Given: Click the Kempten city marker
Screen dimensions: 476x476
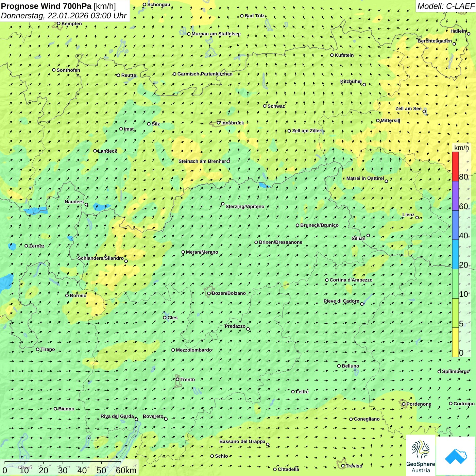Looking at the screenshot, I should pos(58,23).
